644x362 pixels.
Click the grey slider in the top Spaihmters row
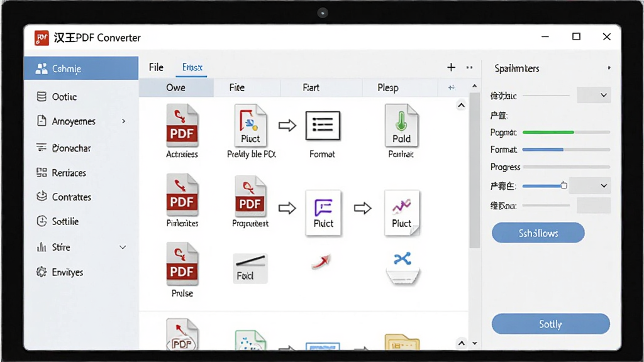click(546, 96)
